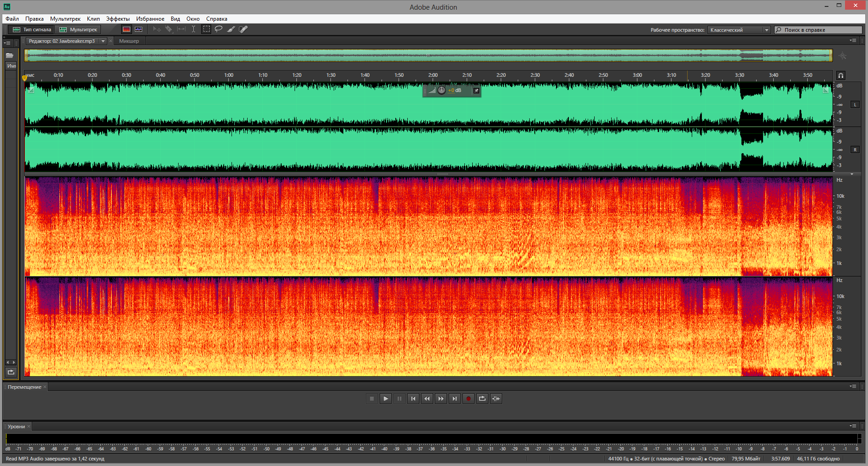Collapse the spectral display arrow under dB scale
This screenshot has height=466, width=868.
coord(852,174)
